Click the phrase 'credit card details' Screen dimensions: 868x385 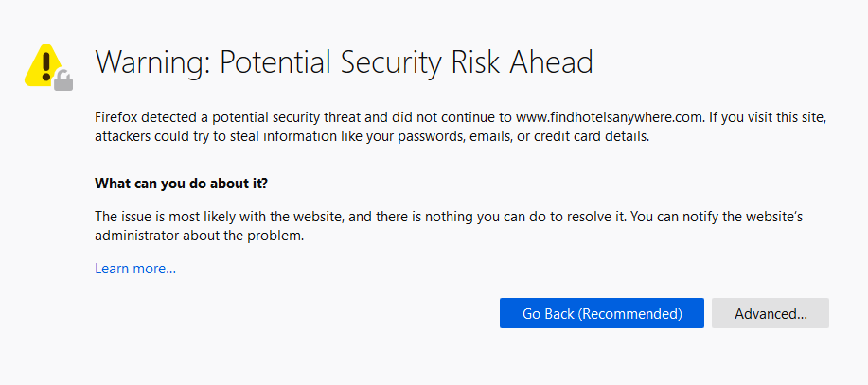coord(591,136)
